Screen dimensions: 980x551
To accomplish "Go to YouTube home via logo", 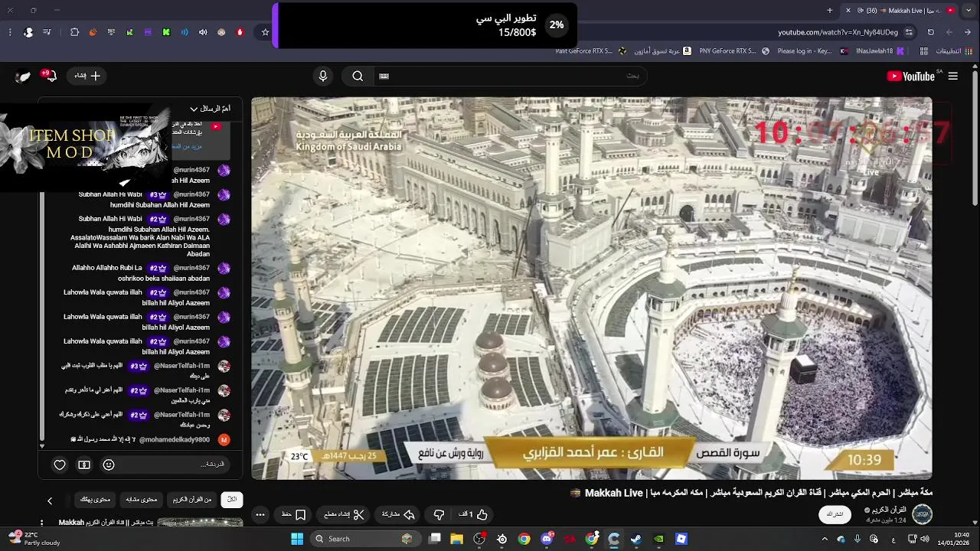I will pos(911,76).
